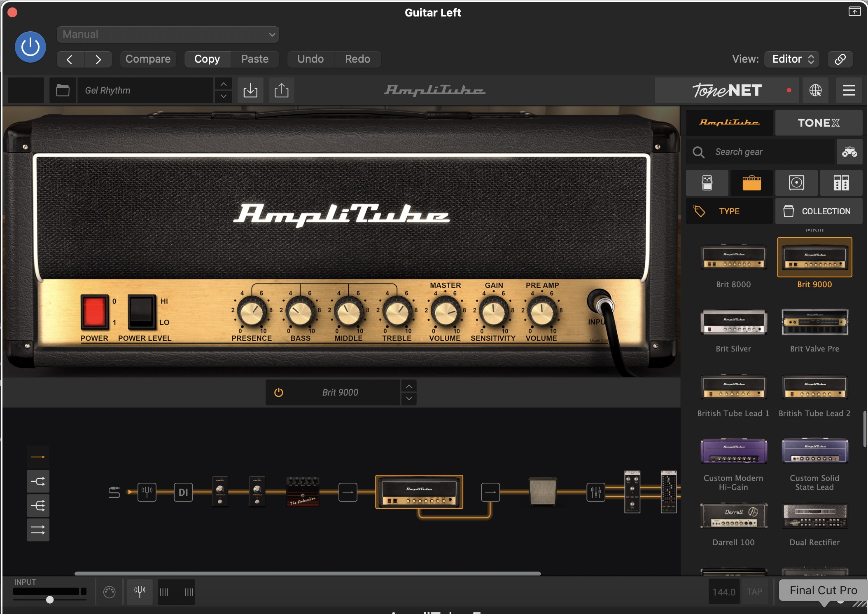Toggle Brit 9000 module power button
868x614 pixels.
[x=279, y=392]
